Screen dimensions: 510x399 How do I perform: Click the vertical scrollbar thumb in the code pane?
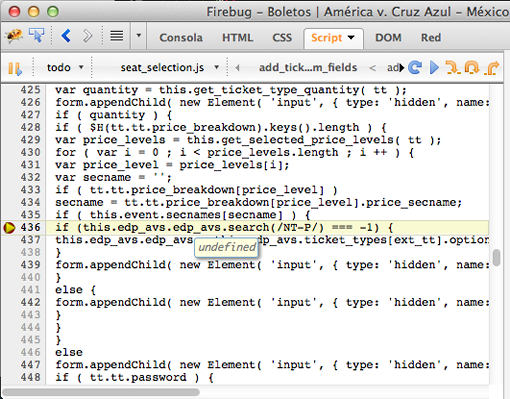496,257
